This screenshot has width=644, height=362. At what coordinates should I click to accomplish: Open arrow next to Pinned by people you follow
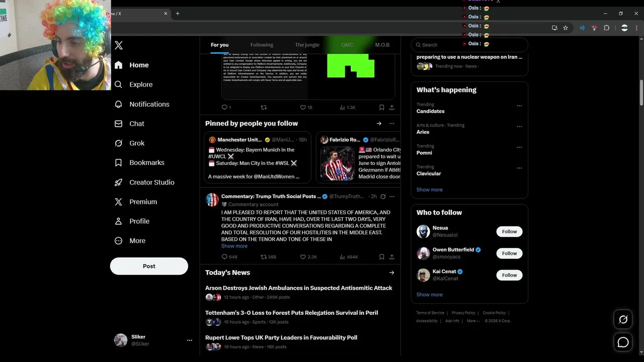379,123
